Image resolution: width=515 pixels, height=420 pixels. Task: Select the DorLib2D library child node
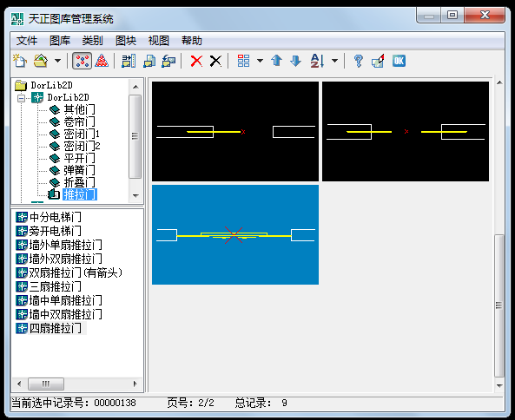68,97
